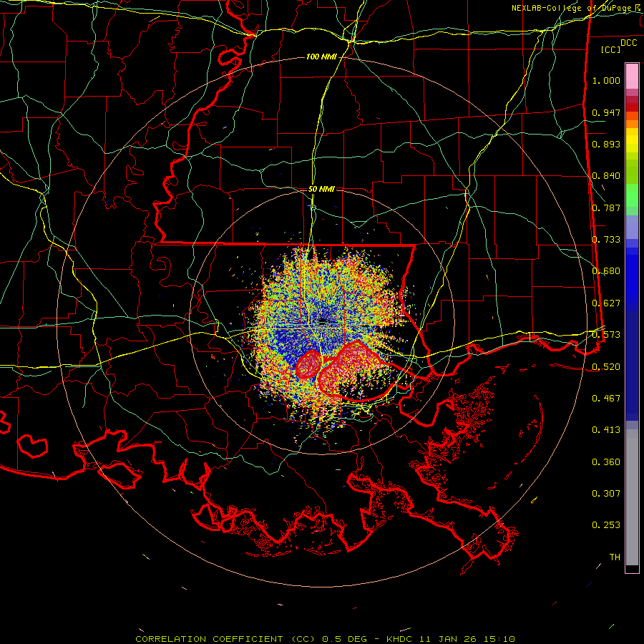Click the DCC label above the color scale
The height and width of the screenshot is (644, 644).
[x=628, y=43]
